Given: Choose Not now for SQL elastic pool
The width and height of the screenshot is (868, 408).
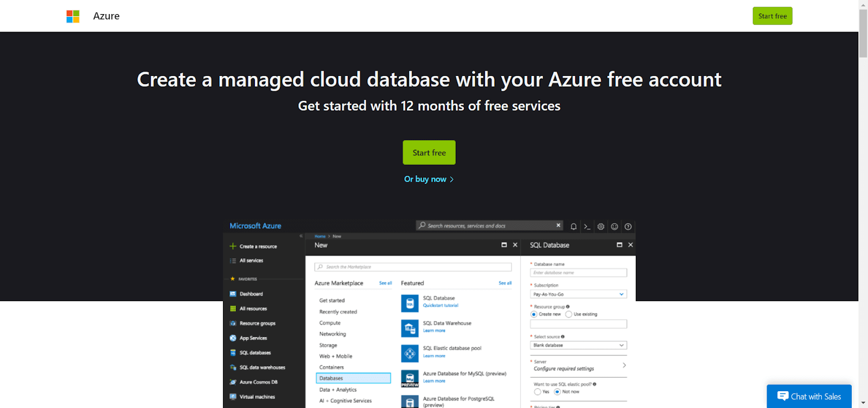Looking at the screenshot, I should coord(557,392).
